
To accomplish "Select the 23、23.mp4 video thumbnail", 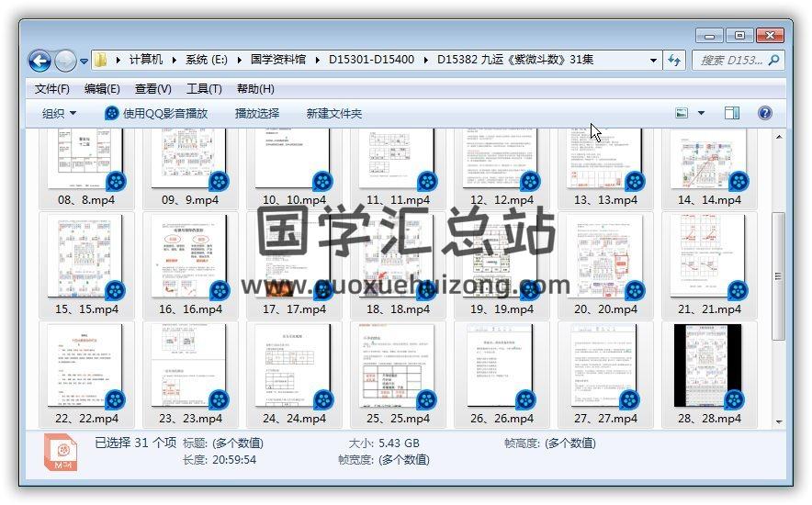I will [190, 366].
